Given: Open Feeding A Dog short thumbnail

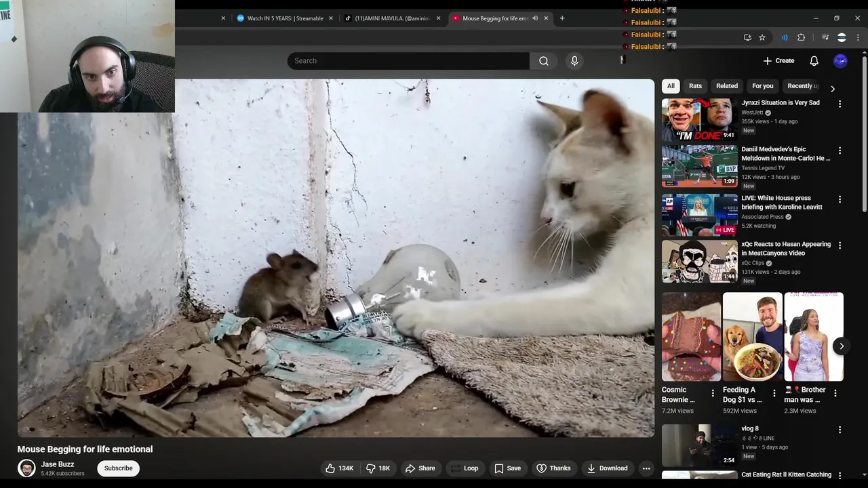Looking at the screenshot, I should point(752,337).
